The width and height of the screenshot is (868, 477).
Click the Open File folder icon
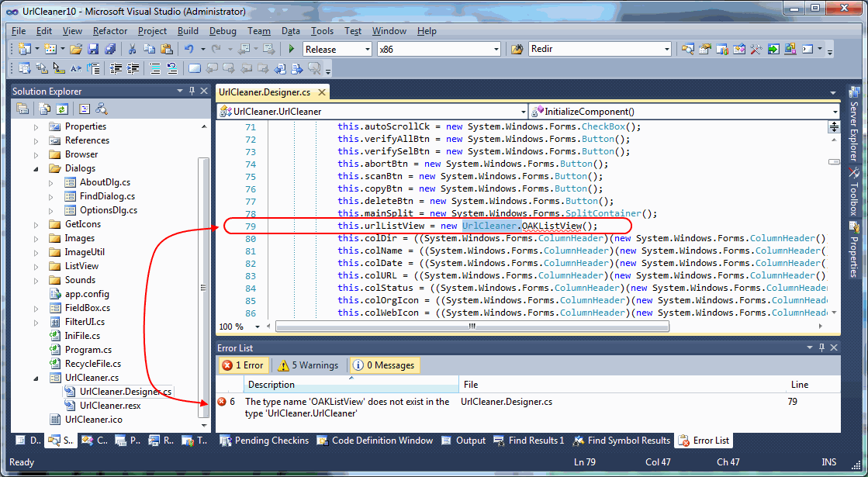point(76,49)
